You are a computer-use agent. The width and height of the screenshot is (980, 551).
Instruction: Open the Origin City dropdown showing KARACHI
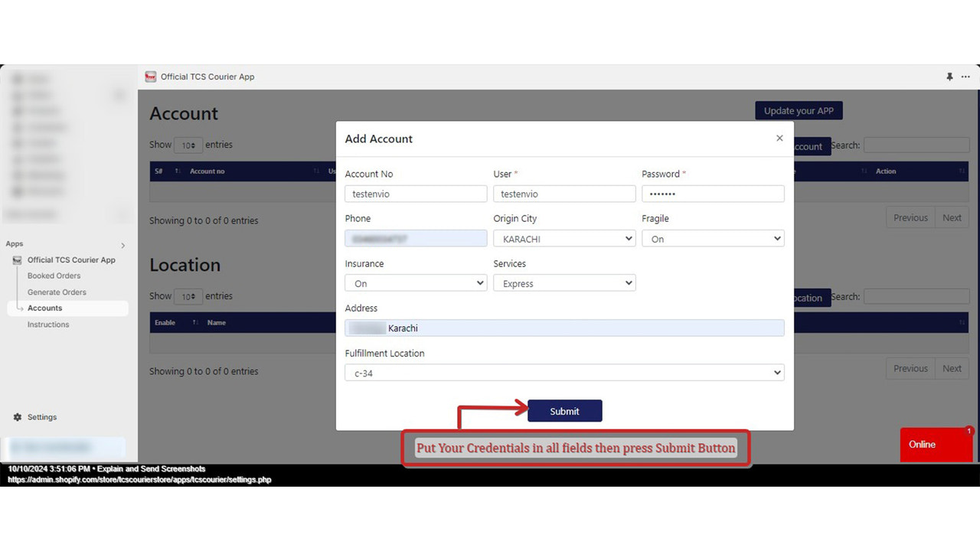coord(564,238)
